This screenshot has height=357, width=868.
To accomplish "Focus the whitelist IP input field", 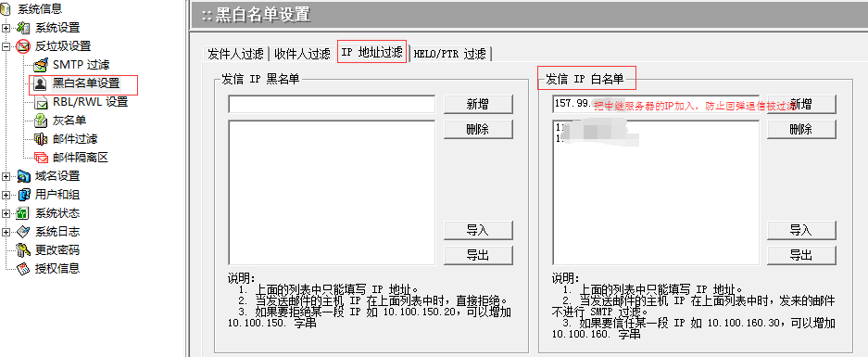I will click(x=656, y=104).
